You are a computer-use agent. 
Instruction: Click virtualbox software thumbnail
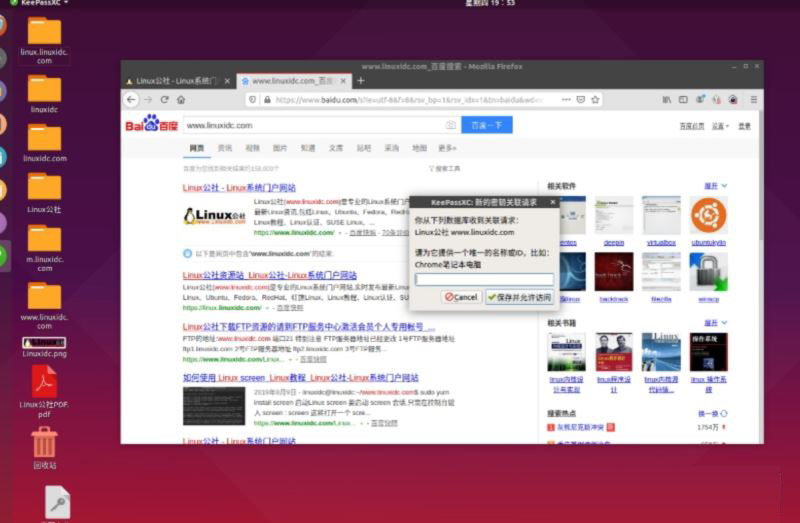[661, 215]
